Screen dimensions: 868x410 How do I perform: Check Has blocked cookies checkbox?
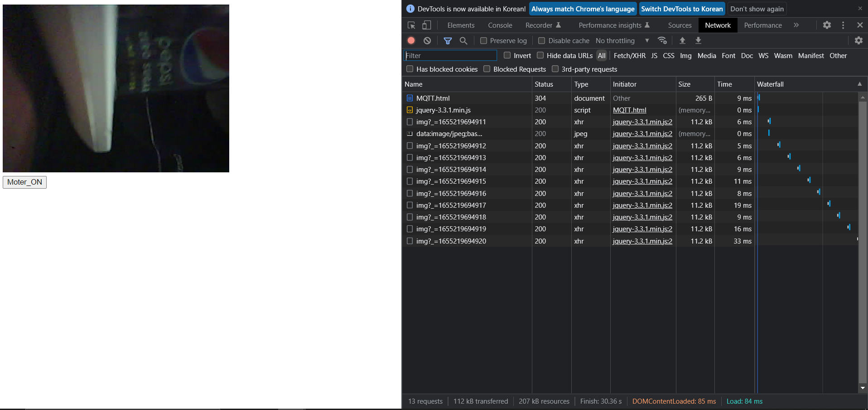point(410,69)
